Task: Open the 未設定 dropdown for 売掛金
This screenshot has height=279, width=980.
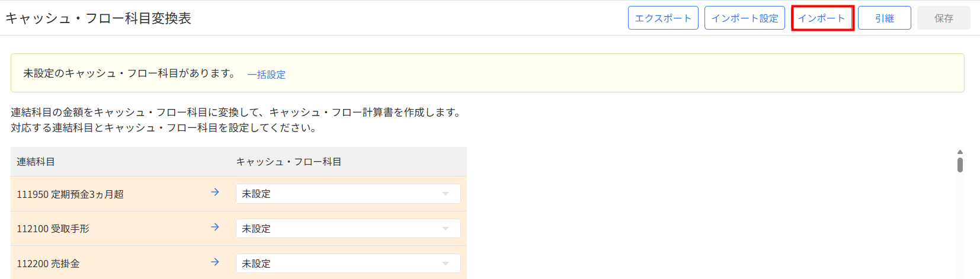Action: pos(348,264)
